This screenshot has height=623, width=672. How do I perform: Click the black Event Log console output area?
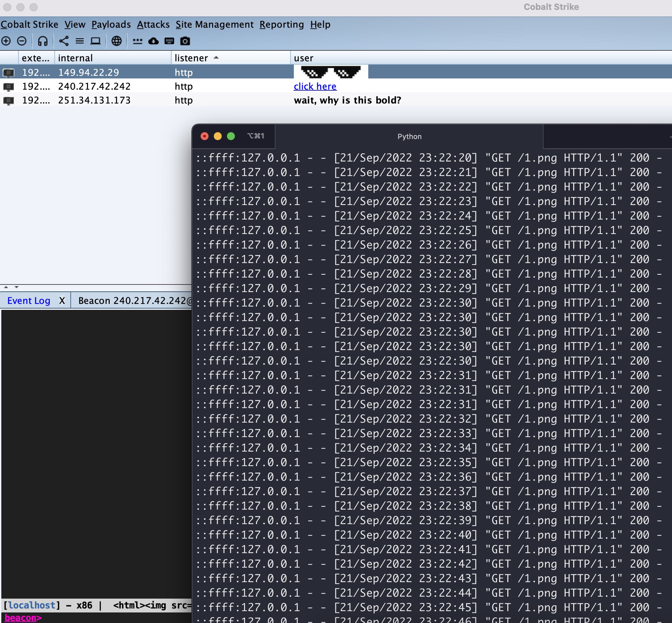(96, 454)
